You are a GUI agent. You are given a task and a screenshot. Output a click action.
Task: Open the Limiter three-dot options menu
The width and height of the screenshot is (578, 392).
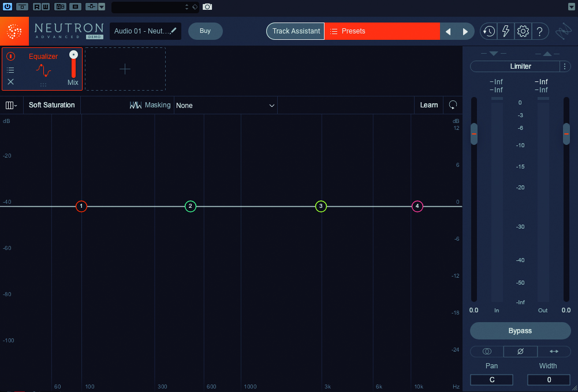565,66
